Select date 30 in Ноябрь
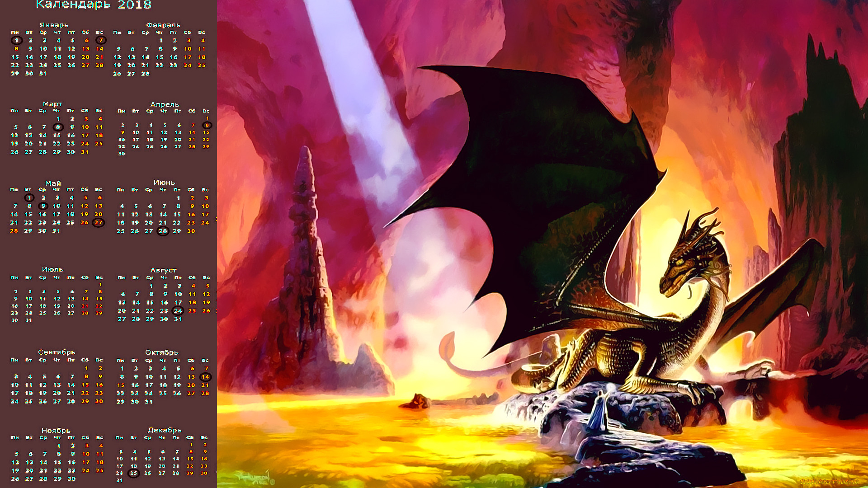The width and height of the screenshot is (868, 488). 71,479
